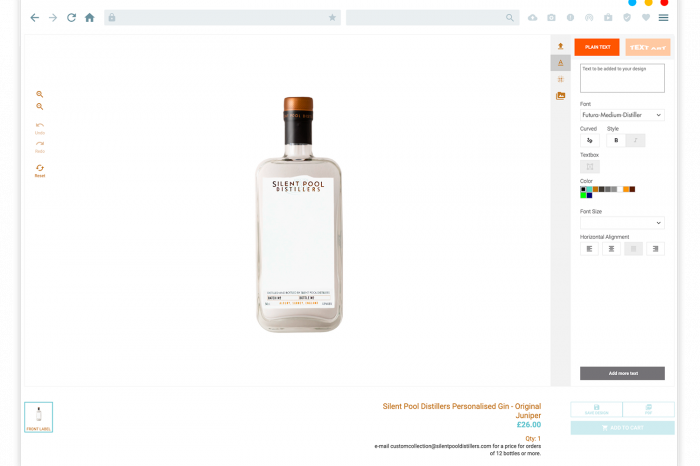Align text center
Viewport: 700px width, 466px height.
pos(611,249)
